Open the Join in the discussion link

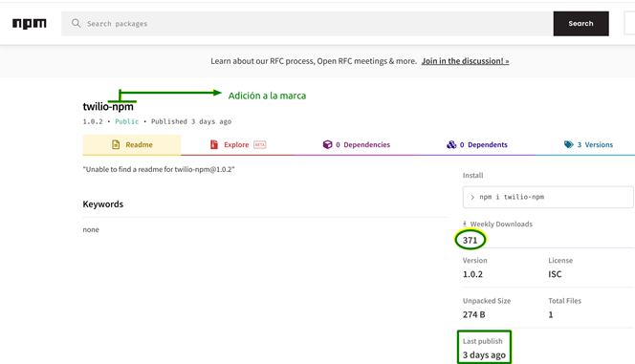465,61
